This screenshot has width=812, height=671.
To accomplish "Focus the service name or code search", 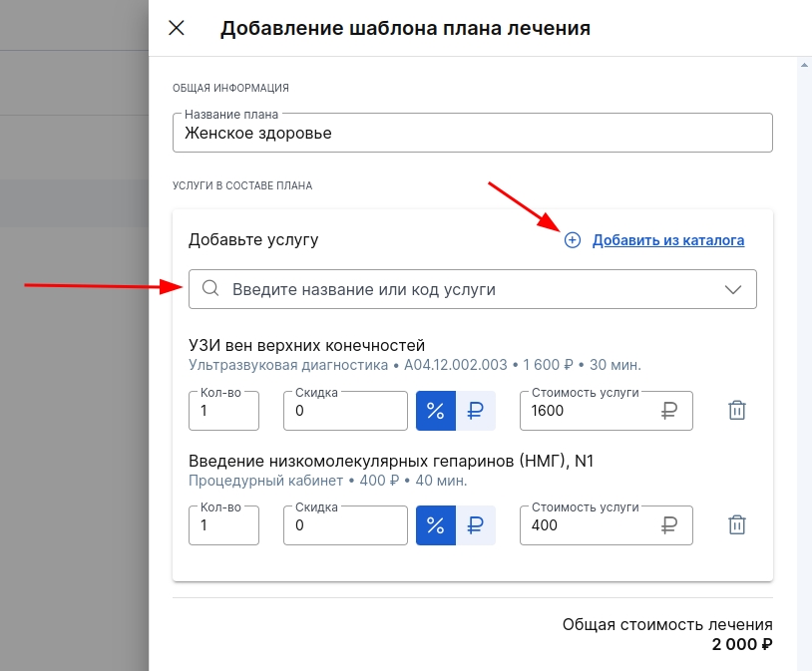I will (472, 289).
